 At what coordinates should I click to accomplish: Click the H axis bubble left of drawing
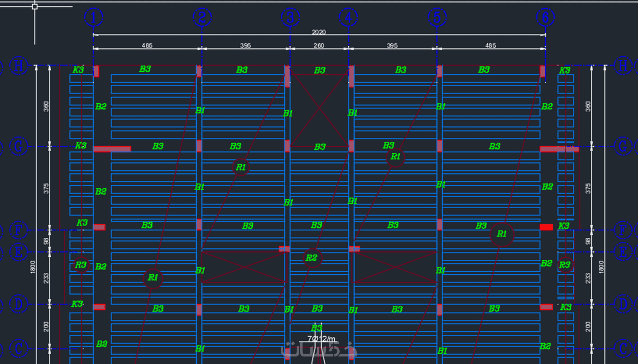[x=18, y=66]
